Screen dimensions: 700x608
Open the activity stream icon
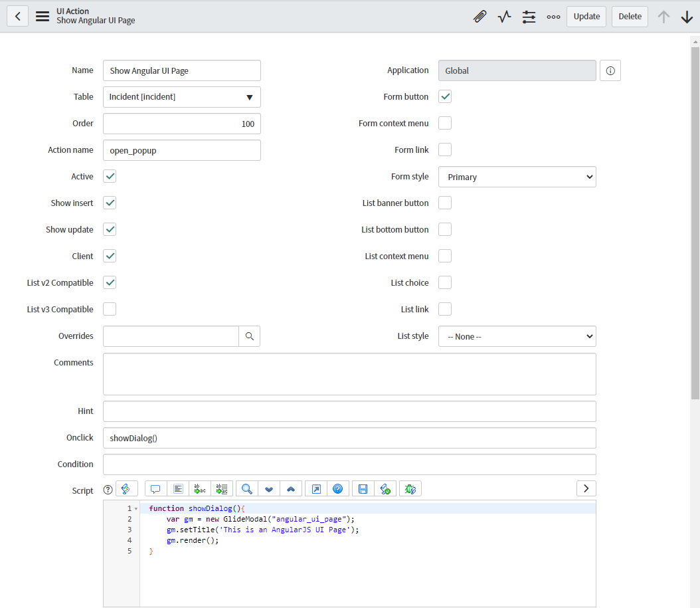[503, 16]
